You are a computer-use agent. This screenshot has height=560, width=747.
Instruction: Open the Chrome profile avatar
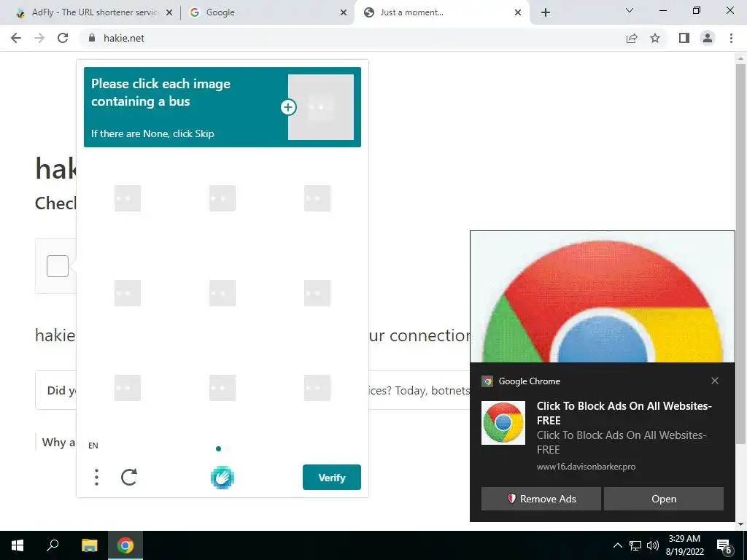[x=708, y=38]
